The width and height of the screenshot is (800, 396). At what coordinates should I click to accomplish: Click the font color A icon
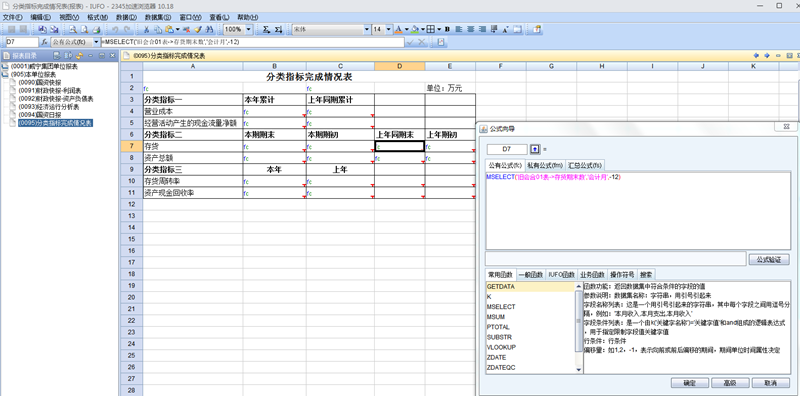(x=398, y=30)
